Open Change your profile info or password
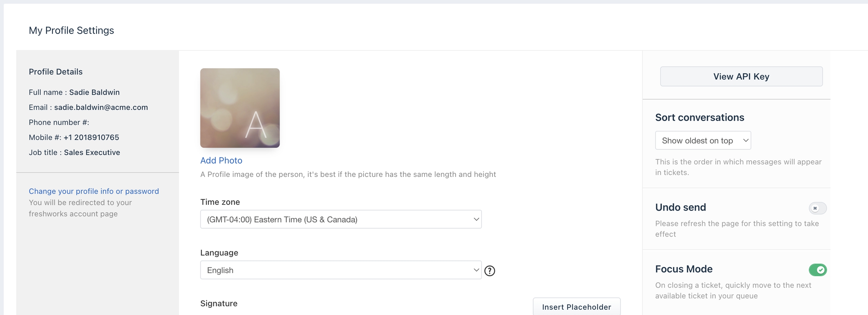This screenshot has width=868, height=315. click(x=94, y=191)
